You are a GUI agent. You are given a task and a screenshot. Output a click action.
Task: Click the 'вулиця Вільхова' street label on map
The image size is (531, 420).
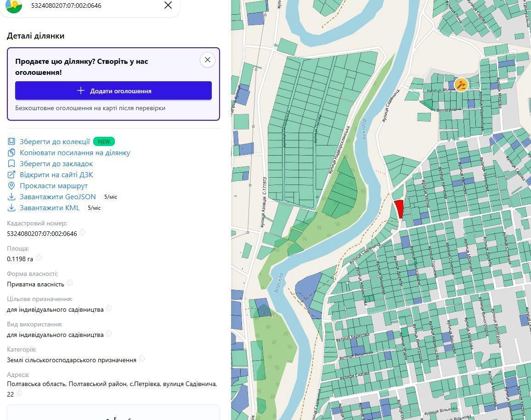[441, 411]
